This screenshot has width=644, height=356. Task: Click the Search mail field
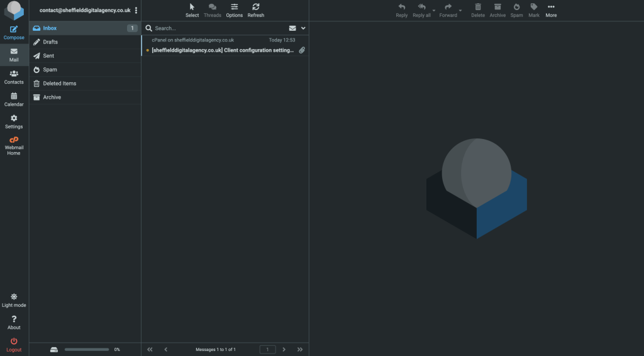coord(220,28)
